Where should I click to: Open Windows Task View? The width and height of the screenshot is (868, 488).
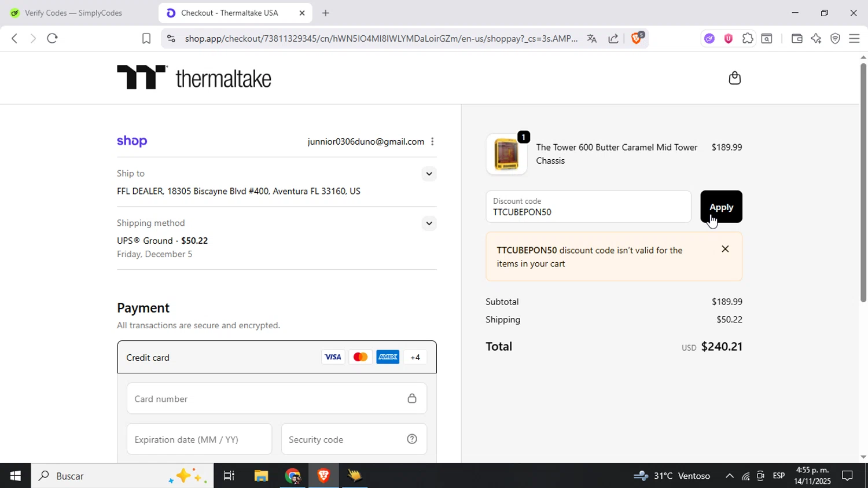tap(229, 476)
